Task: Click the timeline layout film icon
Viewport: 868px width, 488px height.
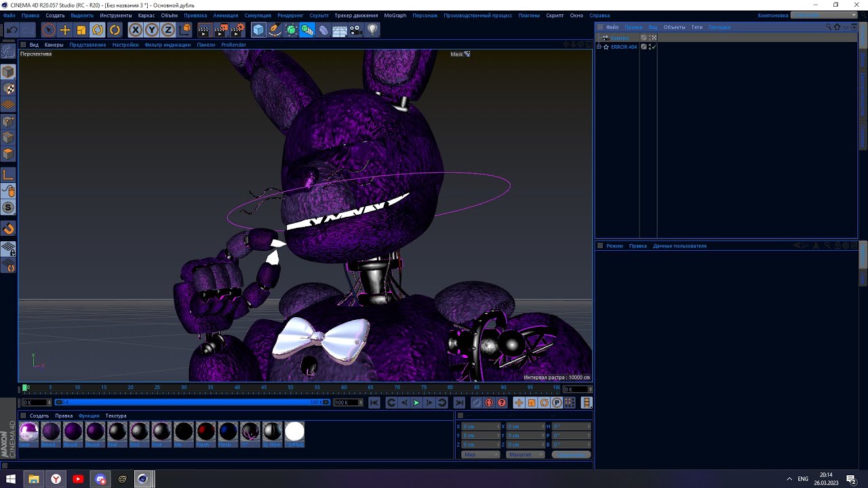Action: point(587,403)
